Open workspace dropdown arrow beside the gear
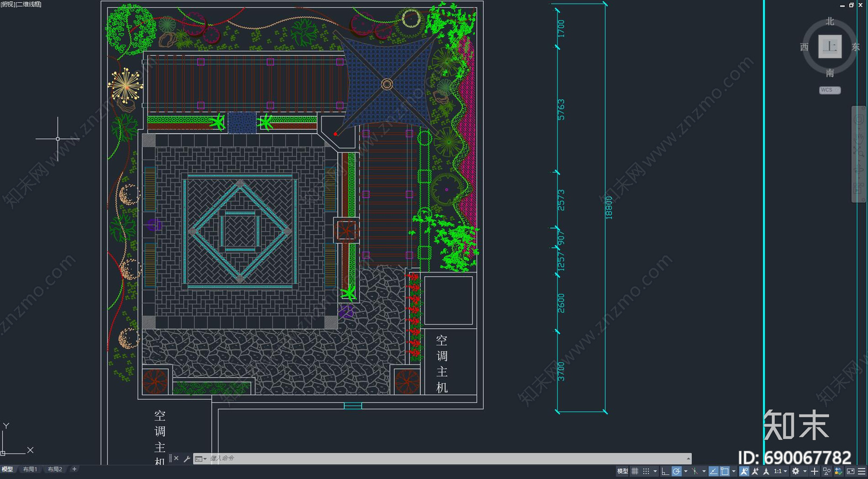Viewport: 868px width, 479px height. tap(805, 471)
